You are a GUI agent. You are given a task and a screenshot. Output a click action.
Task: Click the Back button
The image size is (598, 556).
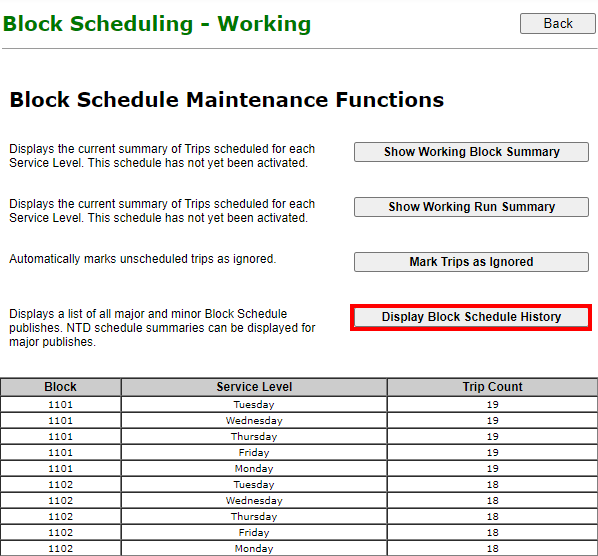pos(558,24)
